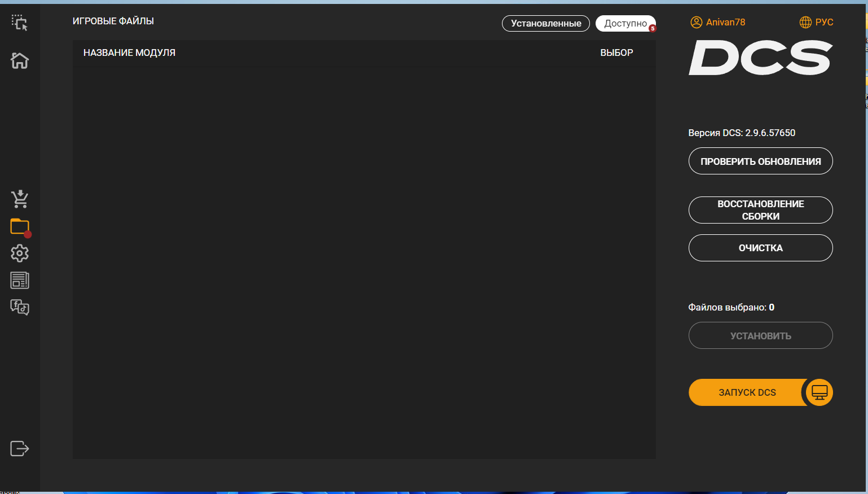
Task: Click the selection cursor icon atop sidebar
Action: [20, 23]
